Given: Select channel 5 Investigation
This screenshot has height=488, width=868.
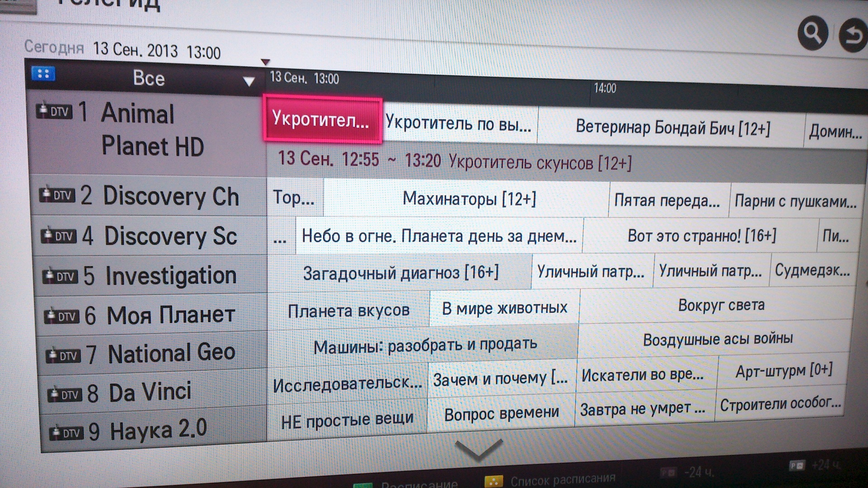Looking at the screenshot, I should coord(151,276).
